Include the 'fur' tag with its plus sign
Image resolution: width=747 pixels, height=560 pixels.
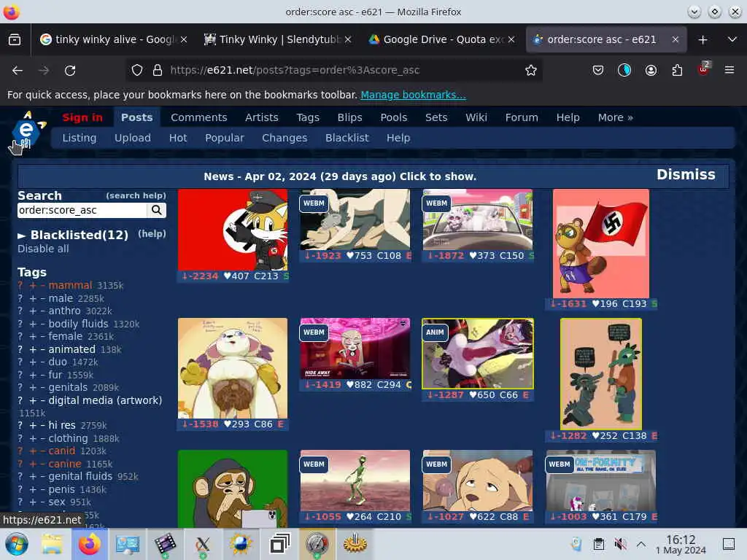click(x=33, y=375)
